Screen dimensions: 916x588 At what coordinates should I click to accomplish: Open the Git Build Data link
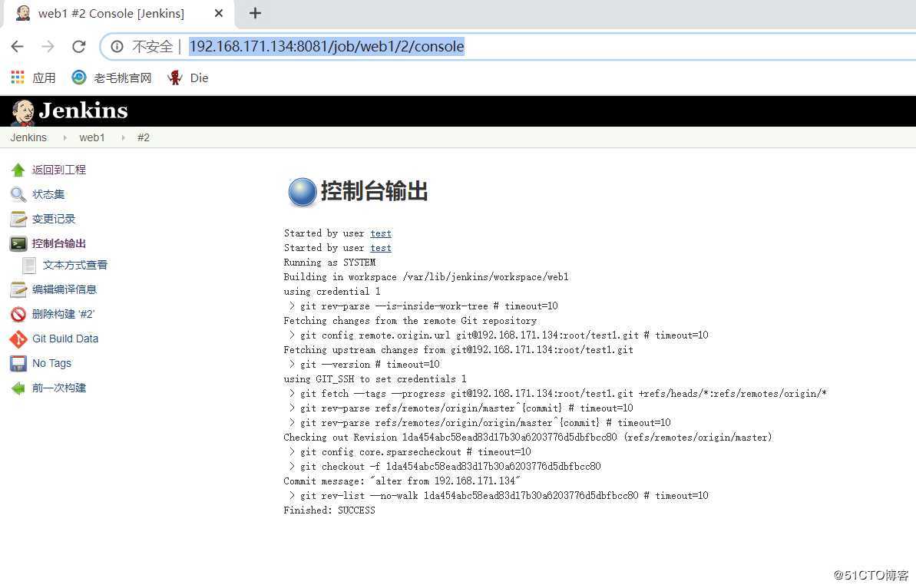coord(64,339)
